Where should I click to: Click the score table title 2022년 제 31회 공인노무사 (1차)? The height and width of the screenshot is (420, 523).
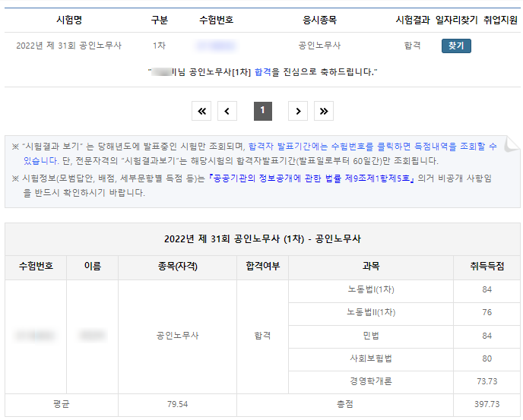(262, 238)
